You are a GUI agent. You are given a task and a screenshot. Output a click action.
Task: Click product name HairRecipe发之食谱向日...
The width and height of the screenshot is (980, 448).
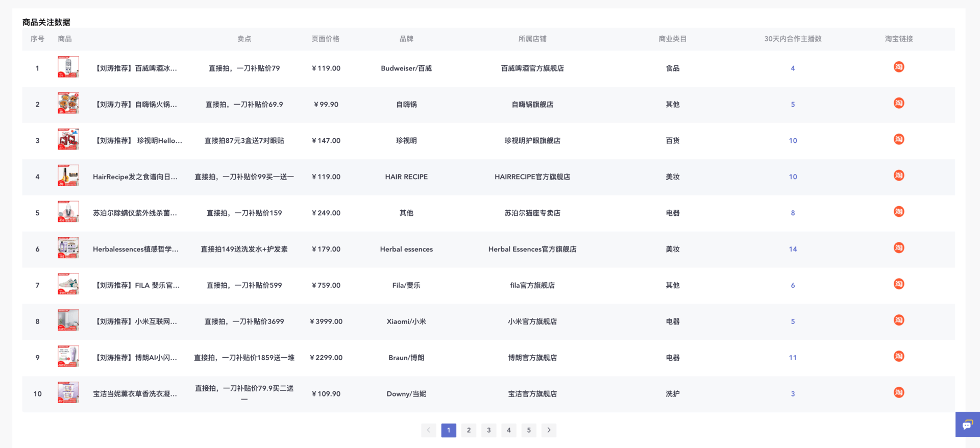point(135,177)
